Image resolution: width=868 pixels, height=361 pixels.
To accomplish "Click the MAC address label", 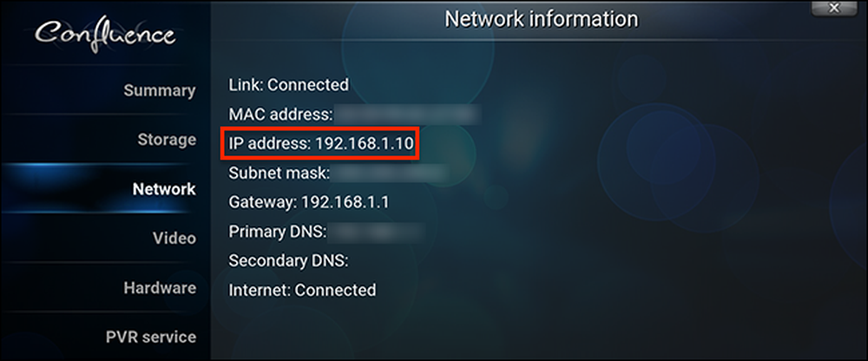I will coord(280,115).
